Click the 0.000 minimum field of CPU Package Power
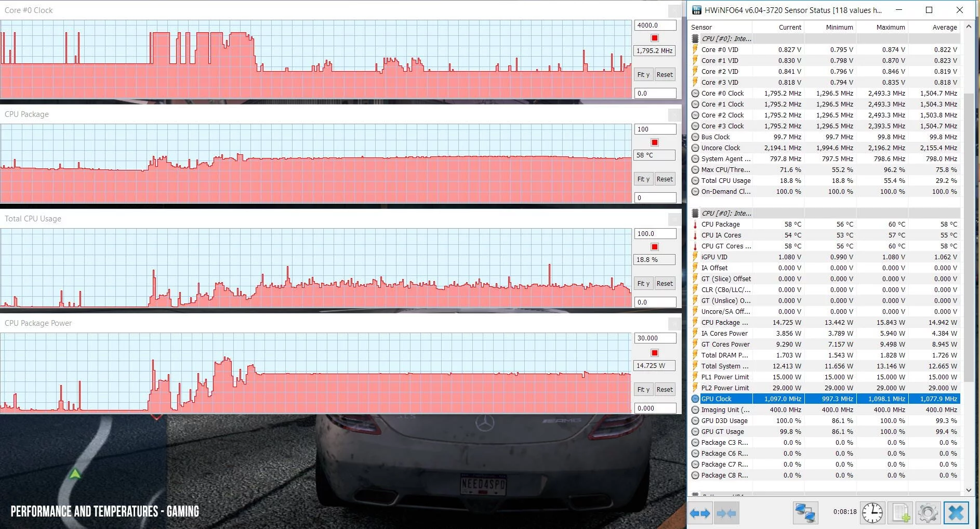 coord(655,408)
